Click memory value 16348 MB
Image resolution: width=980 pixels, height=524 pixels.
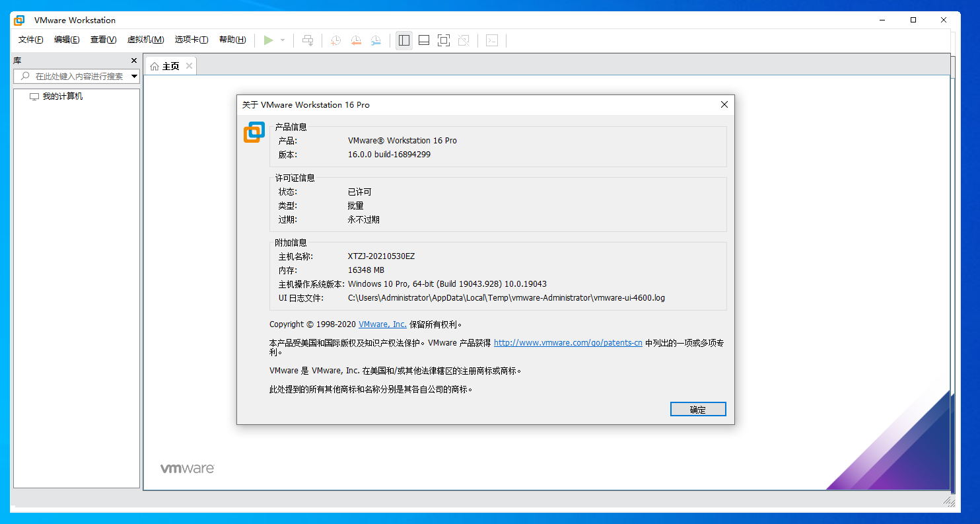366,270
